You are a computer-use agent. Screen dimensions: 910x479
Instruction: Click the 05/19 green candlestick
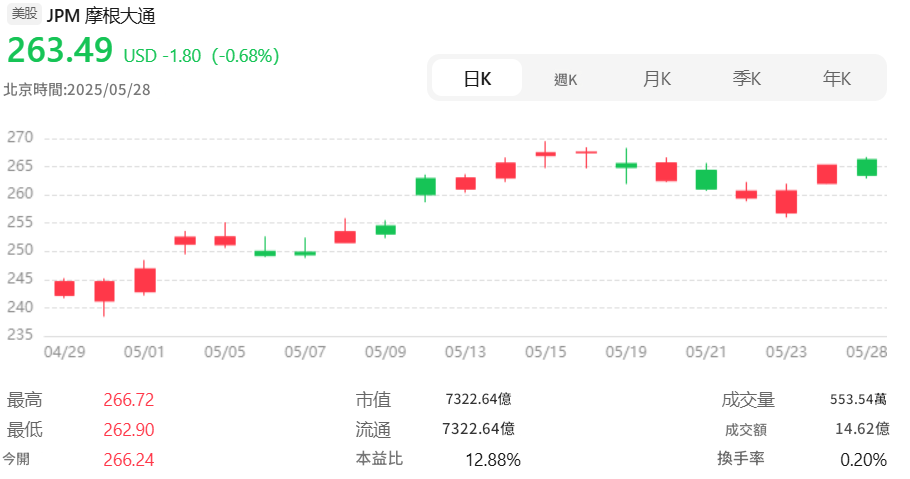click(626, 165)
